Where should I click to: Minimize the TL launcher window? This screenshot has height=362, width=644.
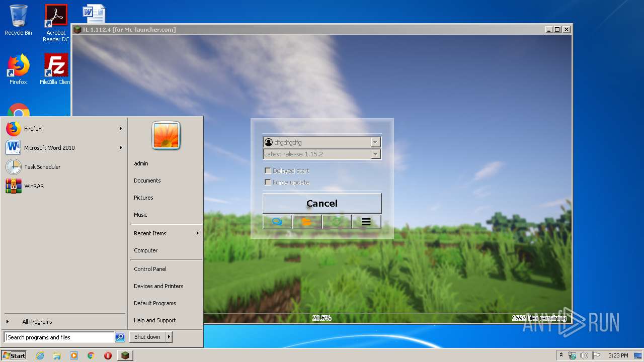(x=549, y=30)
